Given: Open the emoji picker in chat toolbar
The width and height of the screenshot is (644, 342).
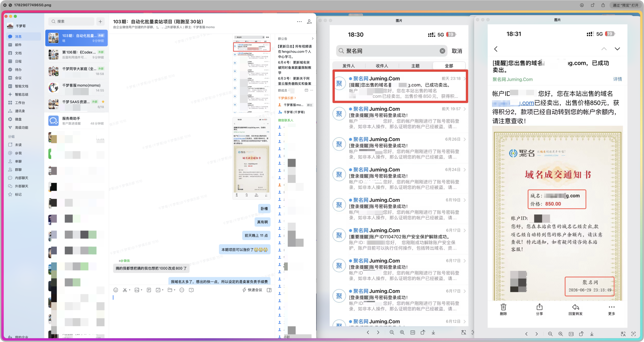Looking at the screenshot, I should [x=116, y=290].
